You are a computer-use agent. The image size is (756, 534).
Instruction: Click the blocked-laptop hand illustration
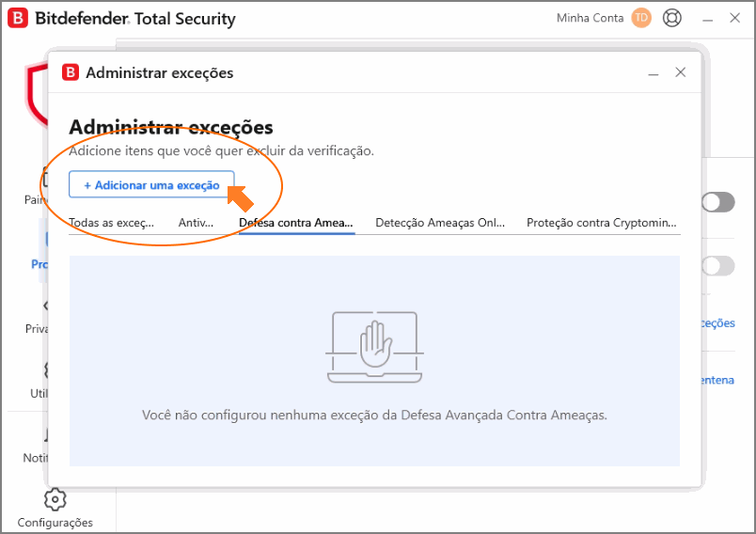click(374, 347)
